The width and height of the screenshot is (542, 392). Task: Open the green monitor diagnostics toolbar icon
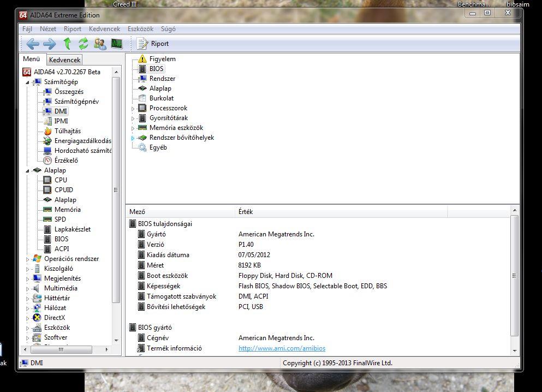[117, 44]
